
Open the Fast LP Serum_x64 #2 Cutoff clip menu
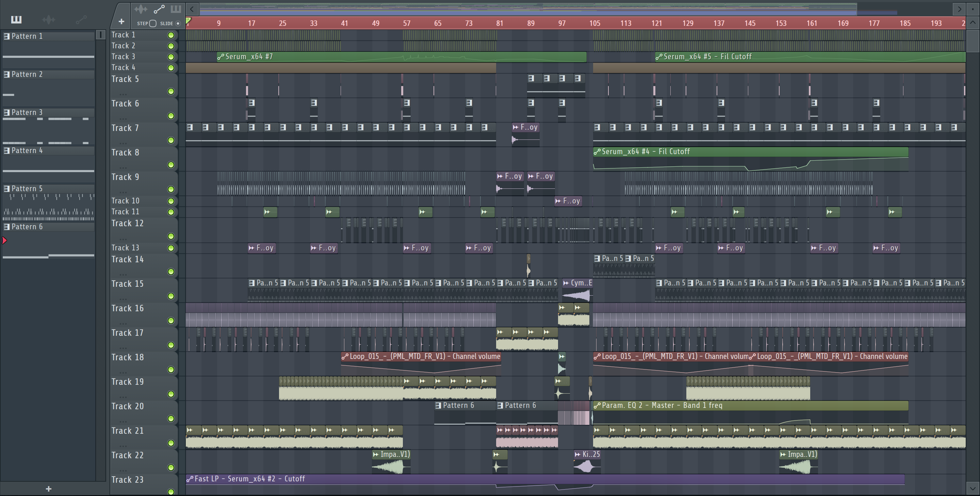point(190,479)
